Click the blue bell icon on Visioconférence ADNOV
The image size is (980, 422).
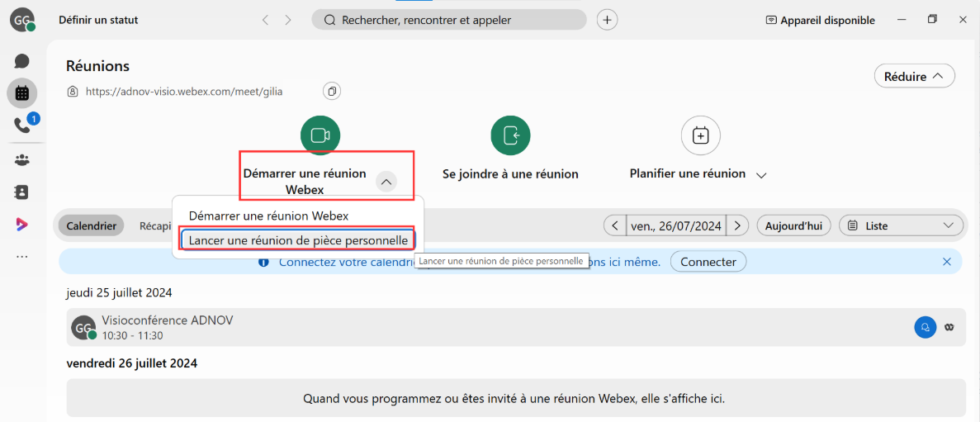pos(925,326)
